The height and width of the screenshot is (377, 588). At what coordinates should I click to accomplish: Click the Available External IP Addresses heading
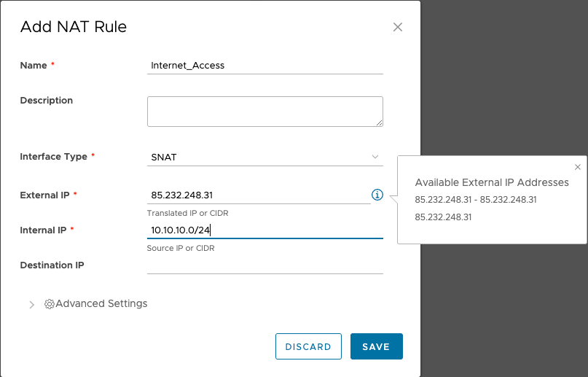point(492,182)
